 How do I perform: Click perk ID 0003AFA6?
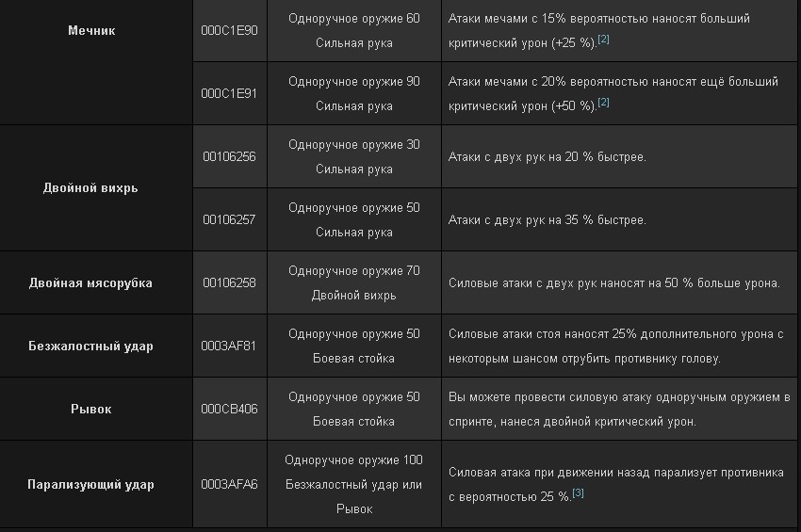click(x=229, y=484)
